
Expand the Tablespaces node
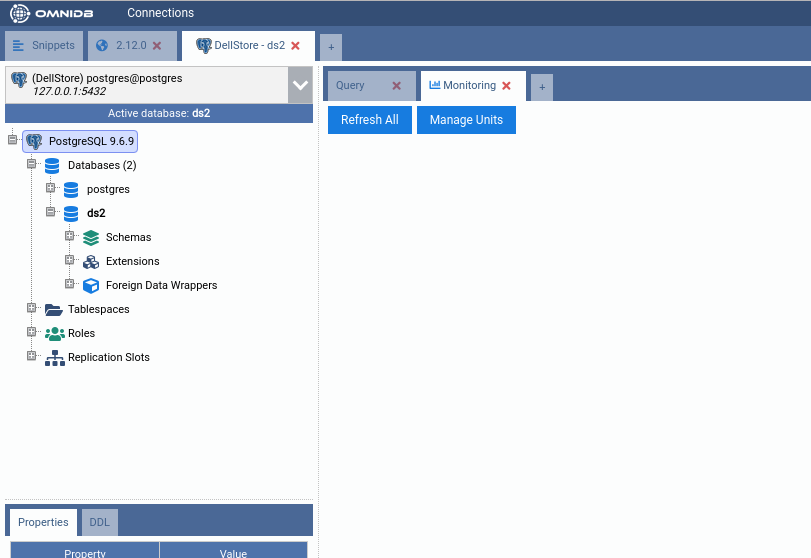[32, 308]
